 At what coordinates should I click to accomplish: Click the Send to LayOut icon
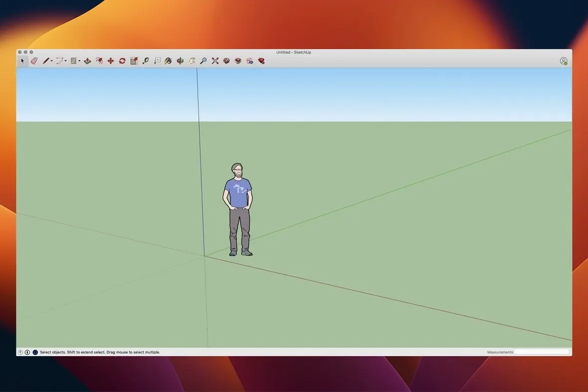[250, 61]
